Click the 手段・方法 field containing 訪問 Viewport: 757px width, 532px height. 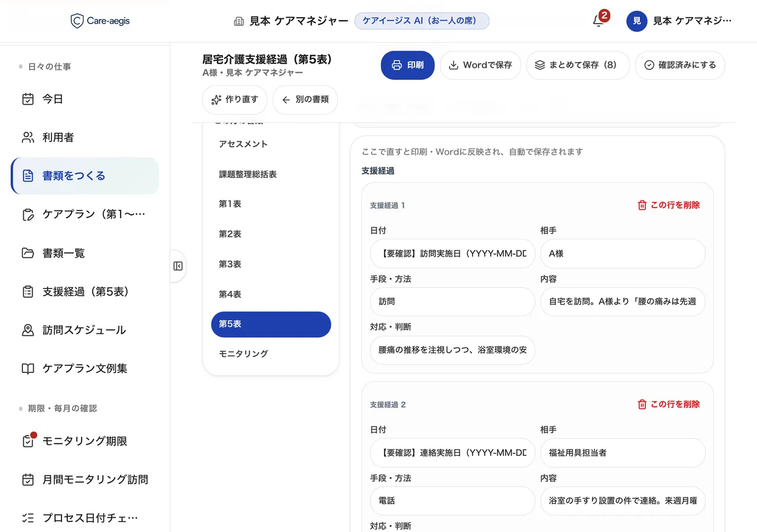tap(452, 301)
